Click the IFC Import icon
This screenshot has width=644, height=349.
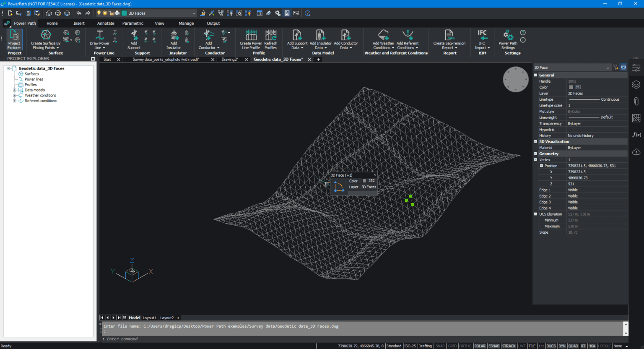482,35
